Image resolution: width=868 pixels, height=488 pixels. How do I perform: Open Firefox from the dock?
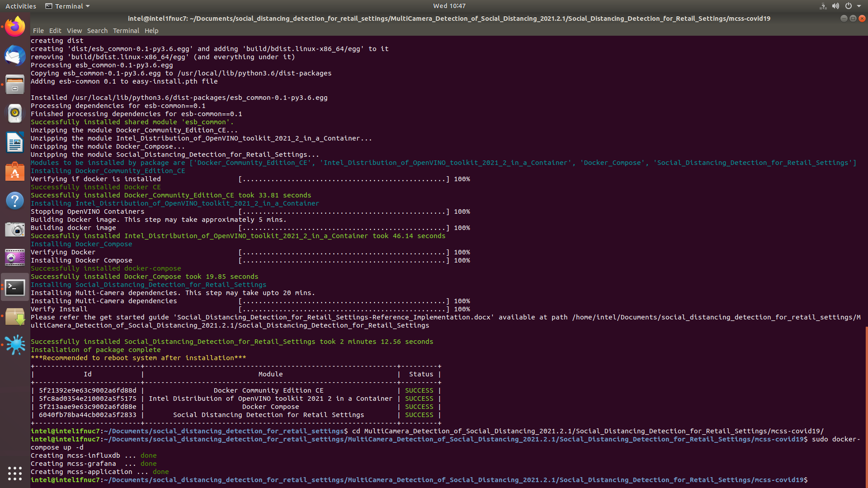[x=15, y=27]
